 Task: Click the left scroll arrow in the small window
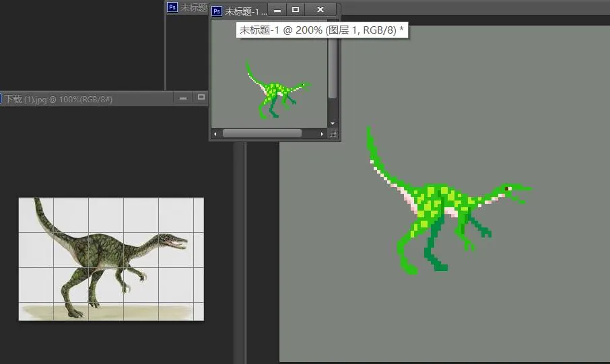coord(215,134)
